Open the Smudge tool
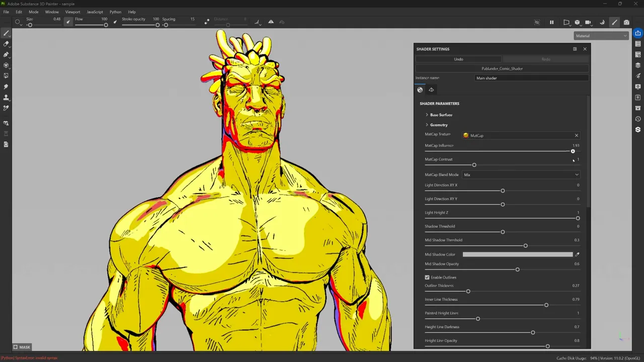Image resolution: width=644 pixels, height=362 pixels. coord(6,86)
